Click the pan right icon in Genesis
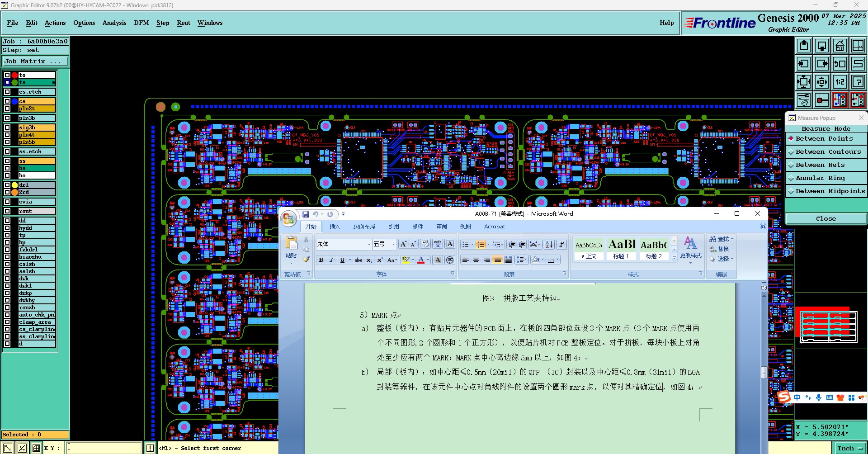 [x=822, y=64]
